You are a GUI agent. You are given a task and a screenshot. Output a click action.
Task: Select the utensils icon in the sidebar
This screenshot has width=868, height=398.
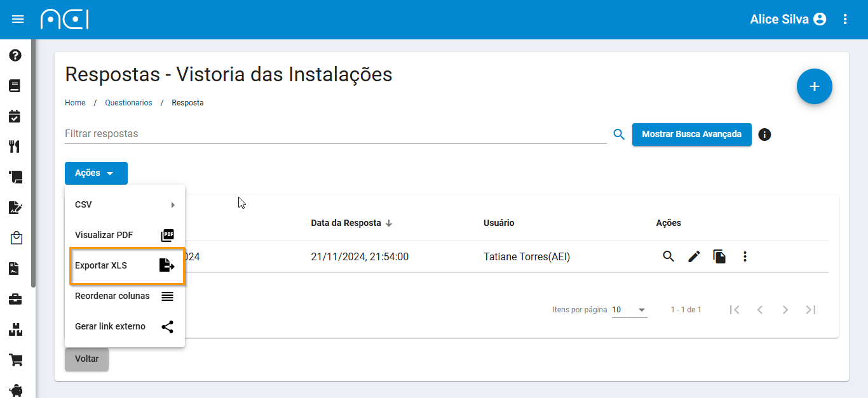15,147
